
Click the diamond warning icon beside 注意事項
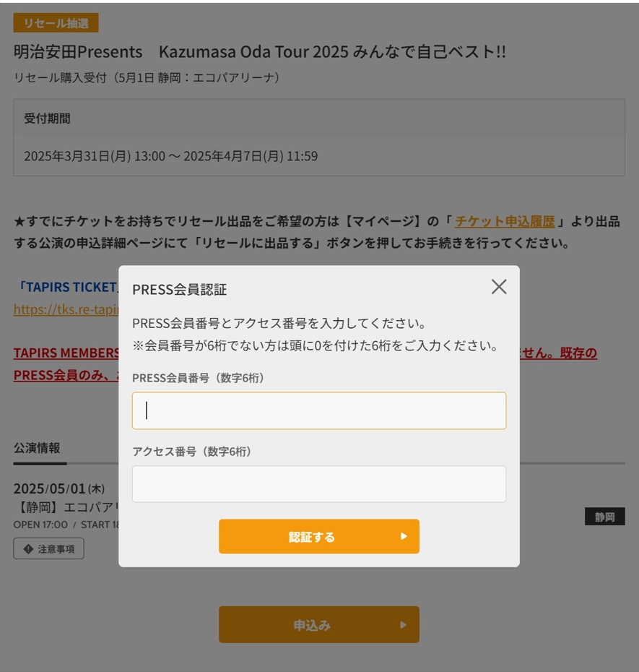(x=28, y=549)
